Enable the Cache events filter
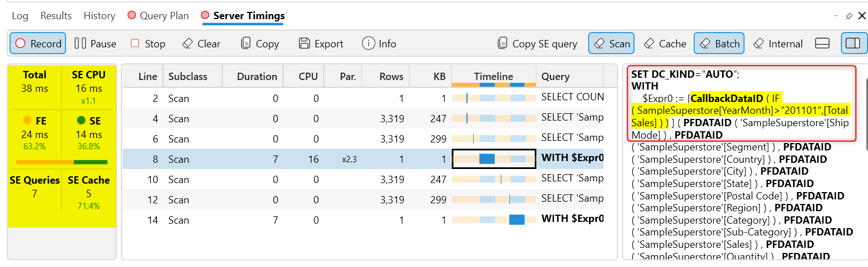Screen dimensions: 868x267 [665, 43]
